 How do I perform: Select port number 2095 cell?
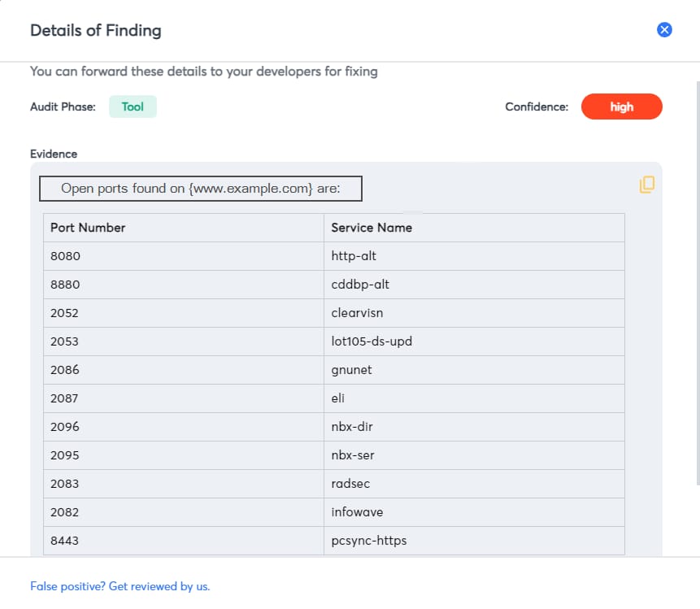pyautogui.click(x=184, y=455)
